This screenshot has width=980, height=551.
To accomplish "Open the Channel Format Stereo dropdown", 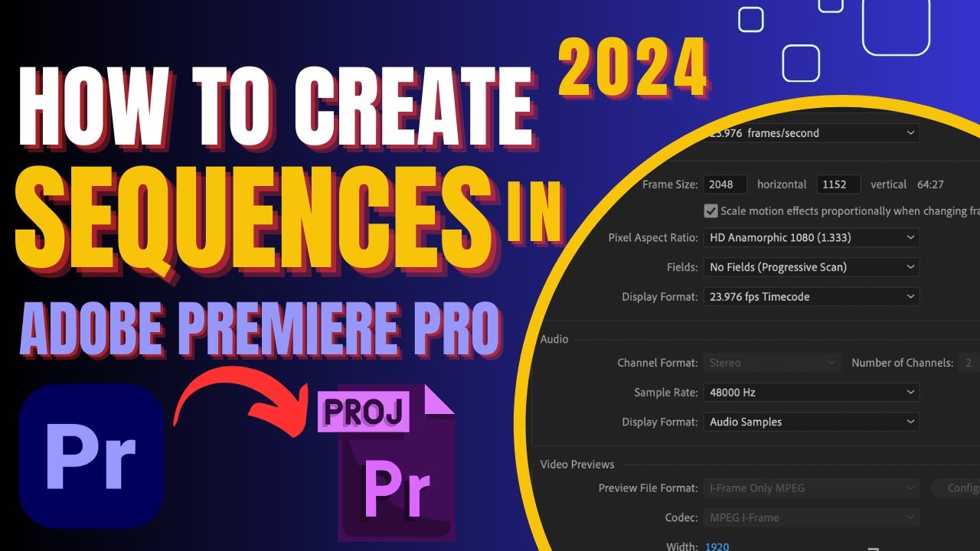I will [772, 363].
